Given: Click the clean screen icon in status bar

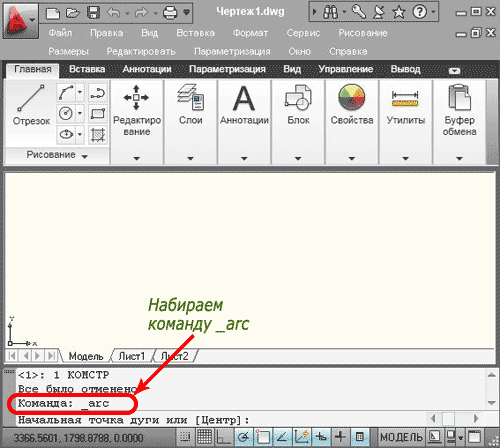Looking at the screenshot, I should pos(474,437).
